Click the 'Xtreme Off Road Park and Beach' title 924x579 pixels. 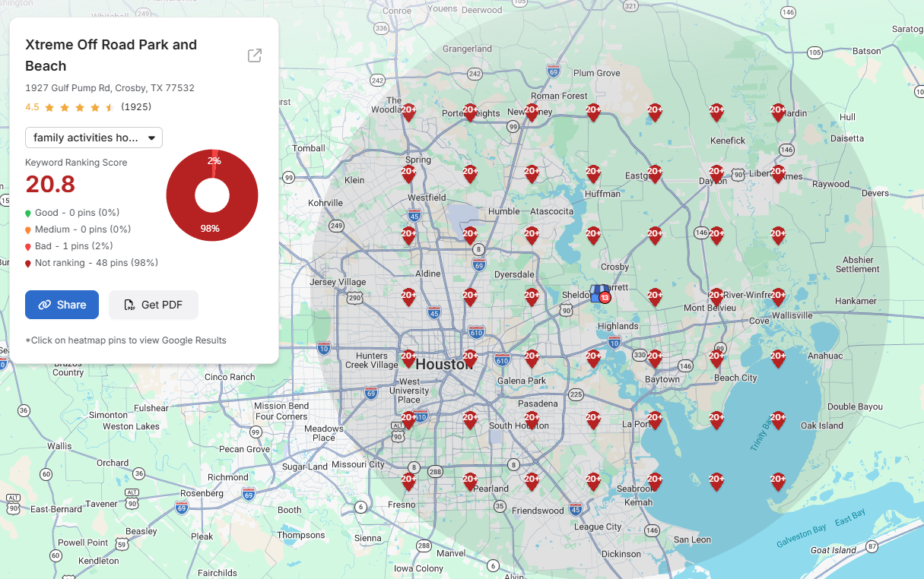[x=111, y=55]
